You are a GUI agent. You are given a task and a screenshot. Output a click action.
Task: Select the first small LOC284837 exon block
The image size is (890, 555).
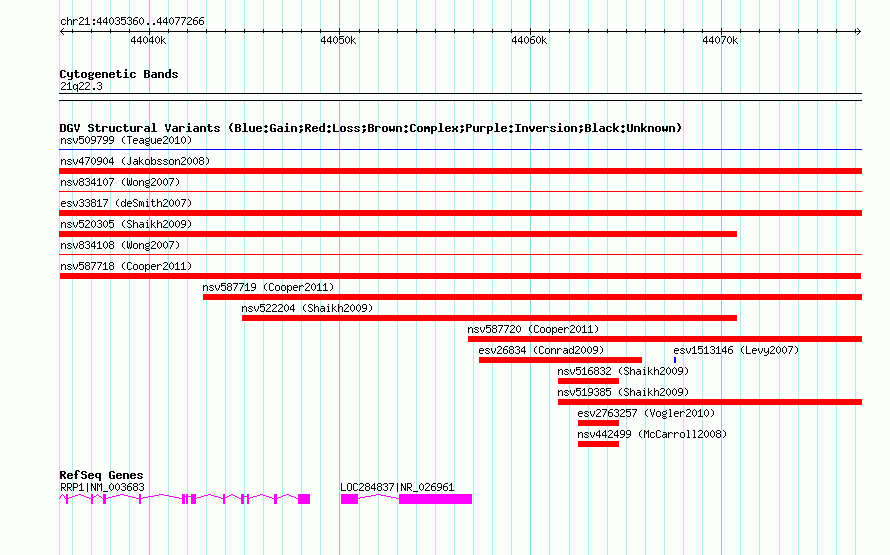[x=350, y=499]
